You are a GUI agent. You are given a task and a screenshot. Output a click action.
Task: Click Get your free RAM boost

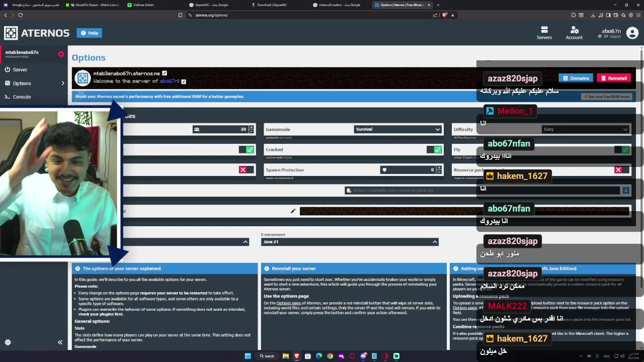coord(606,97)
